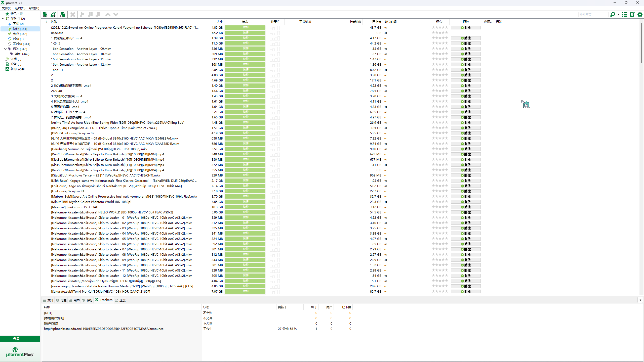This screenshot has width=644, height=362.
Task: Select 下载 (0) downloading filter in sidebar
Action: pyautogui.click(x=18, y=24)
